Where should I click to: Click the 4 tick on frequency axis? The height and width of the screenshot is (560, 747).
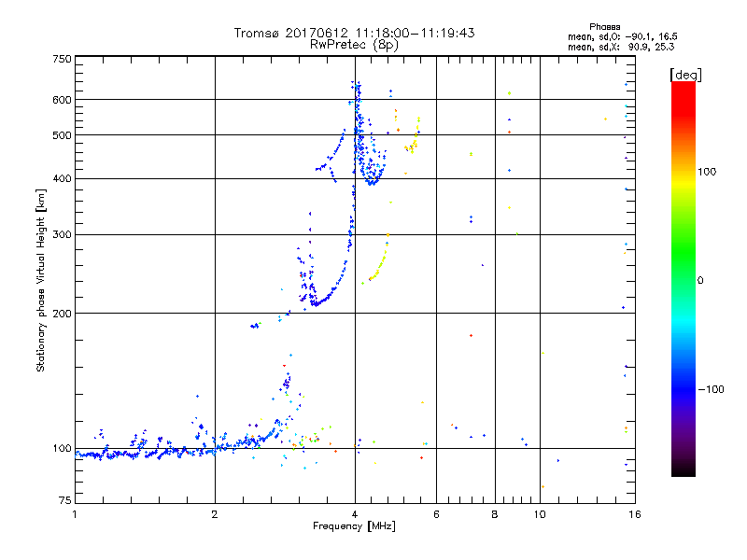(354, 514)
